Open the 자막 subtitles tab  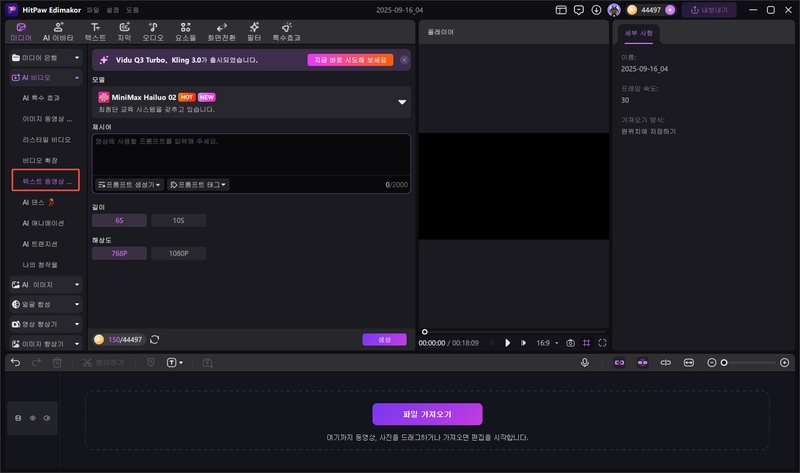coord(124,32)
